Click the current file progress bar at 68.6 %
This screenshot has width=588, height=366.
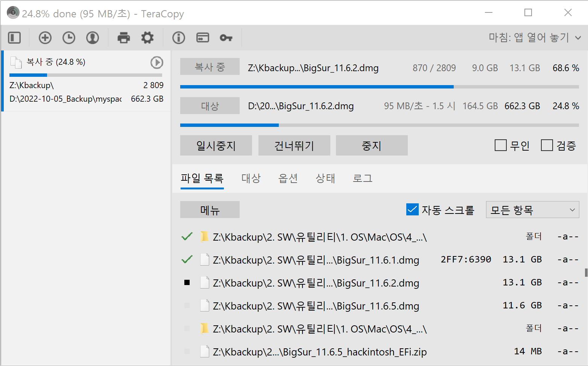[380, 87]
